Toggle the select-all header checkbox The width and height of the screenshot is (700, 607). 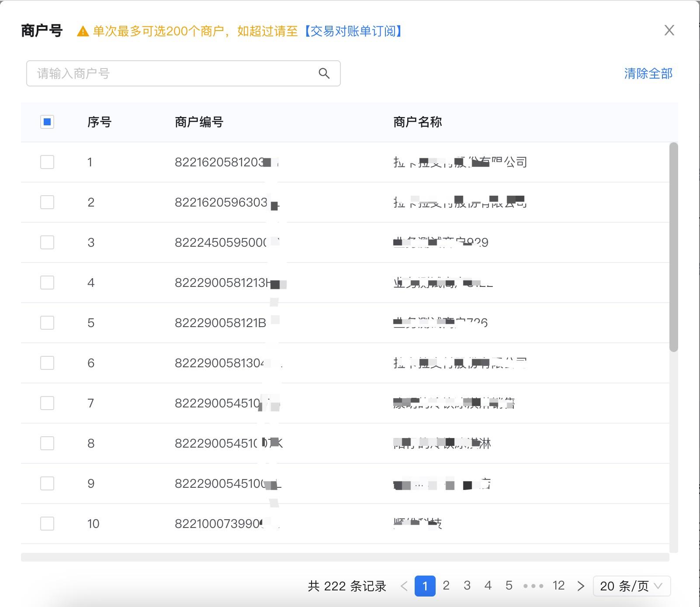tap(47, 122)
